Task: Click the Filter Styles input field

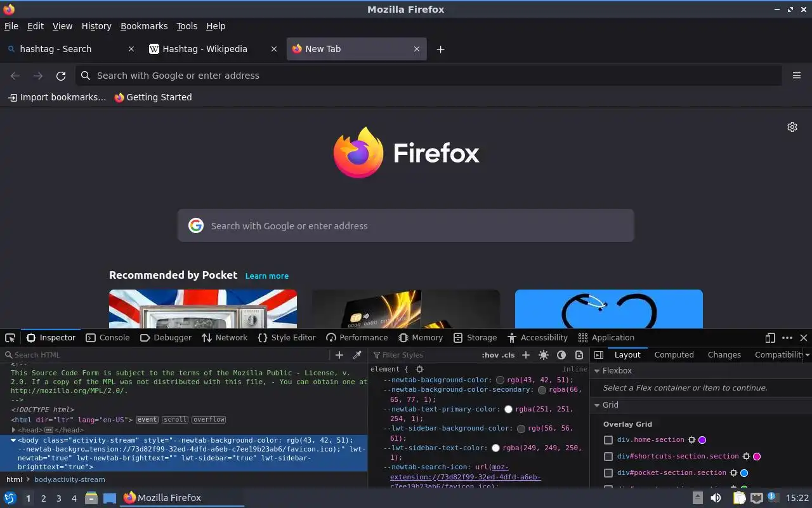Action: tap(425, 355)
